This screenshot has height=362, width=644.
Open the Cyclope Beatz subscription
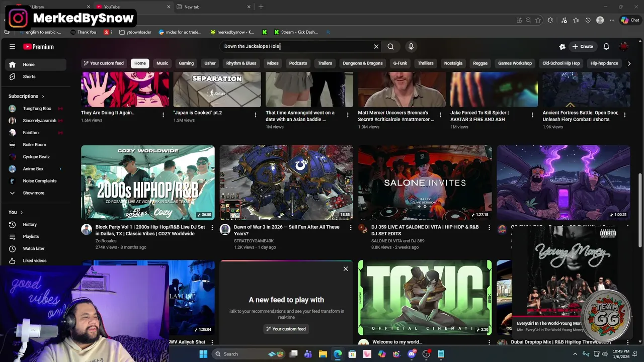35,156
